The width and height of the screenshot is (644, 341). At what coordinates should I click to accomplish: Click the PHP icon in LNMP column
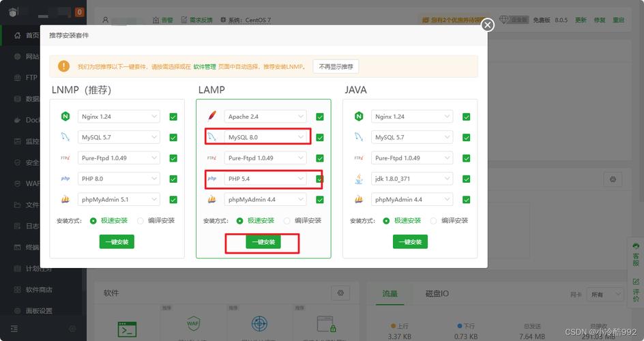coord(65,179)
